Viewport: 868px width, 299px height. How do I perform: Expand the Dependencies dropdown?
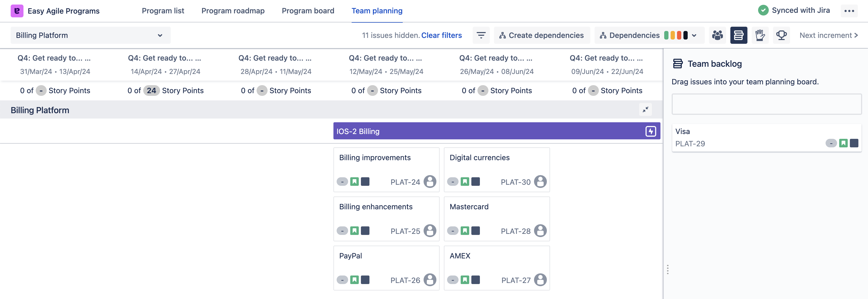coord(694,36)
